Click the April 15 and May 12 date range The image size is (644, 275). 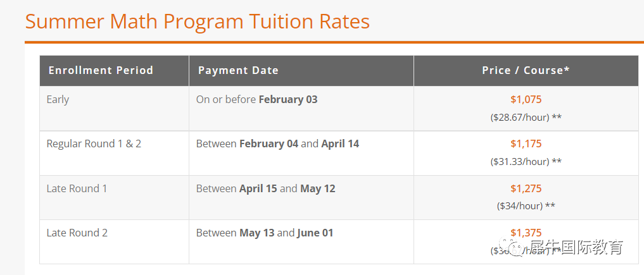[x=265, y=188]
